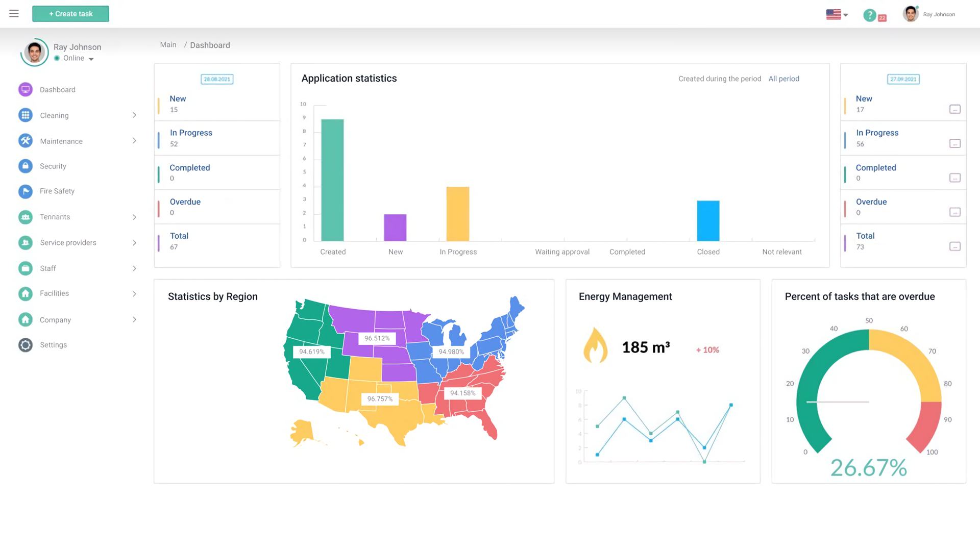Open the Facilities menu item
The width and height of the screenshot is (980, 551).
coord(54,293)
